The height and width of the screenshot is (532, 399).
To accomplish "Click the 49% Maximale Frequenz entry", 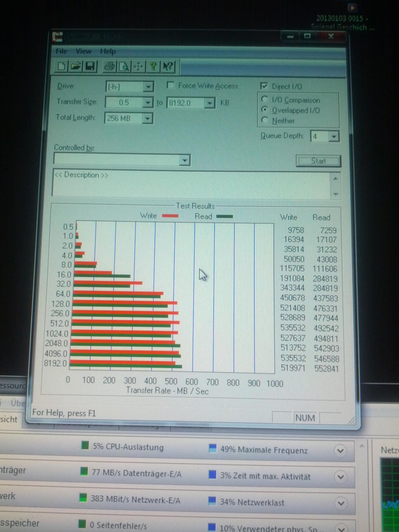I will [264, 450].
